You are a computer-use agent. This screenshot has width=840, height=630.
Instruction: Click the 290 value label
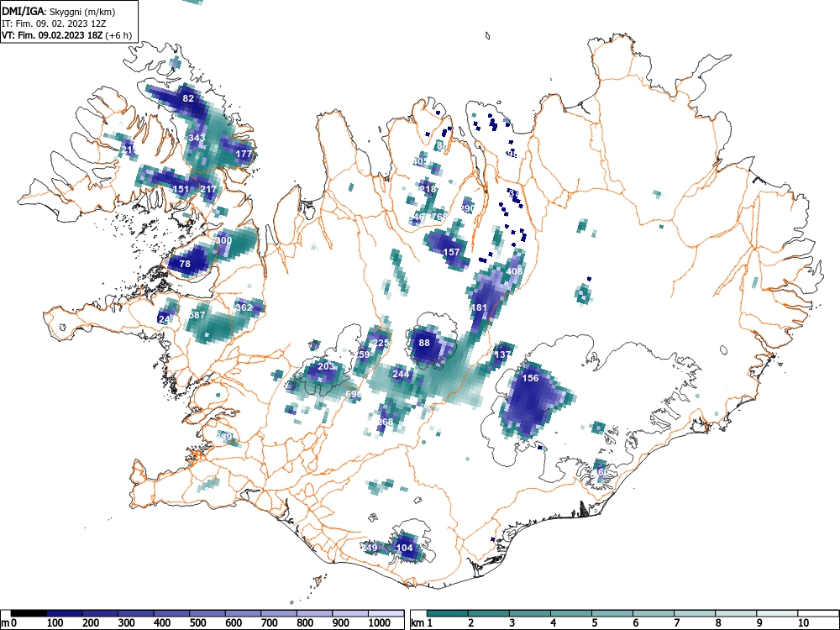point(467,208)
